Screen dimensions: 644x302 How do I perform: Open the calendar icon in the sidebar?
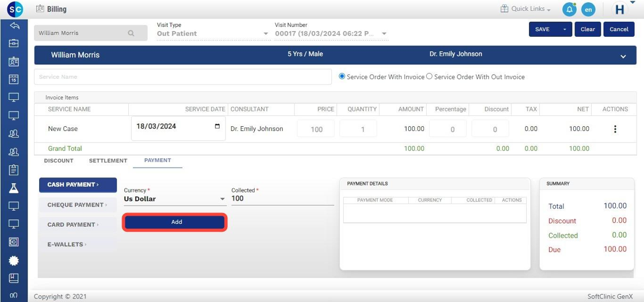pos(14,79)
